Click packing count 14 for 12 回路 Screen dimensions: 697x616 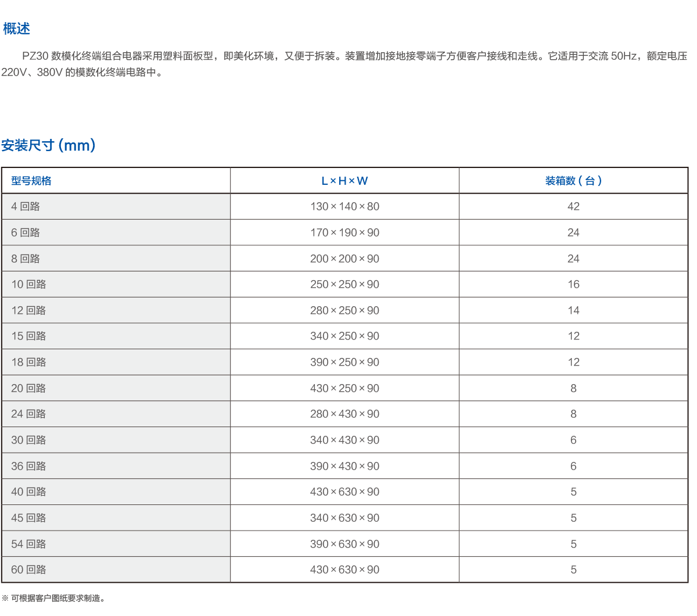click(573, 310)
